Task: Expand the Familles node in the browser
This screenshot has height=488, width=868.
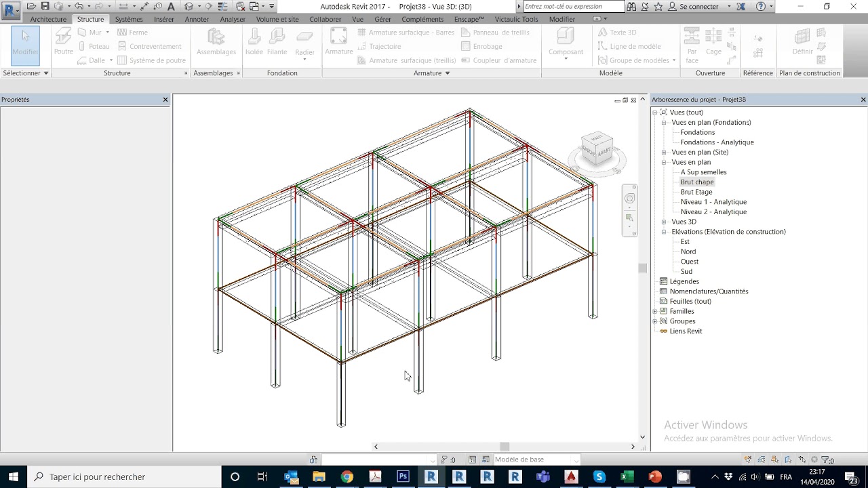Action: pos(655,311)
